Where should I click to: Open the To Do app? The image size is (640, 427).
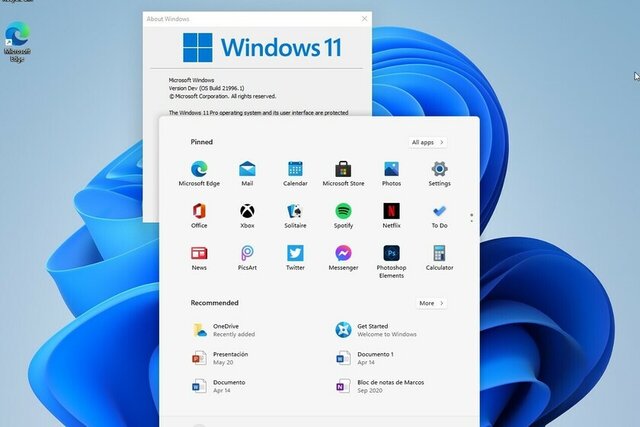click(x=440, y=216)
